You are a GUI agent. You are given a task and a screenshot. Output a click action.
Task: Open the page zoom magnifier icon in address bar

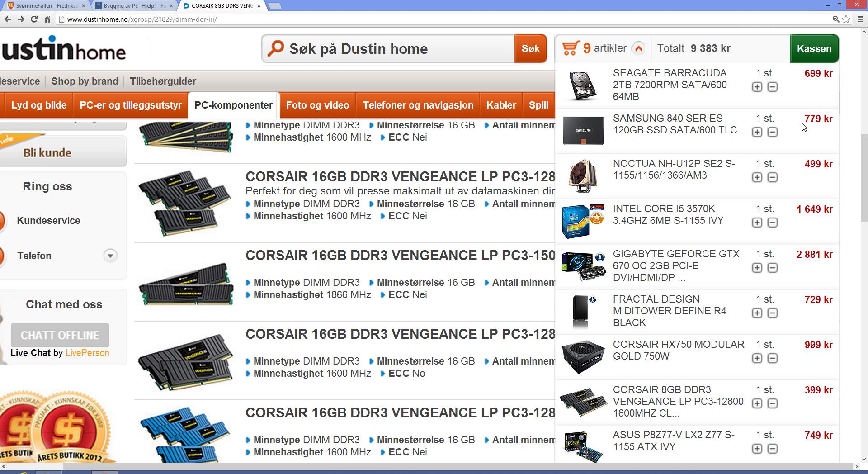click(836, 19)
